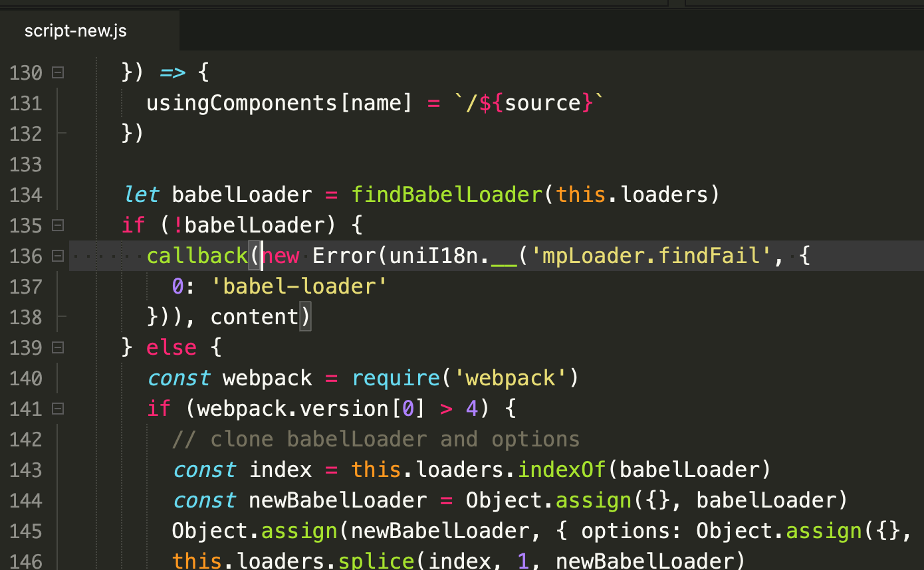
Task: Click the word usingComponents on line 131
Action: [242, 104]
